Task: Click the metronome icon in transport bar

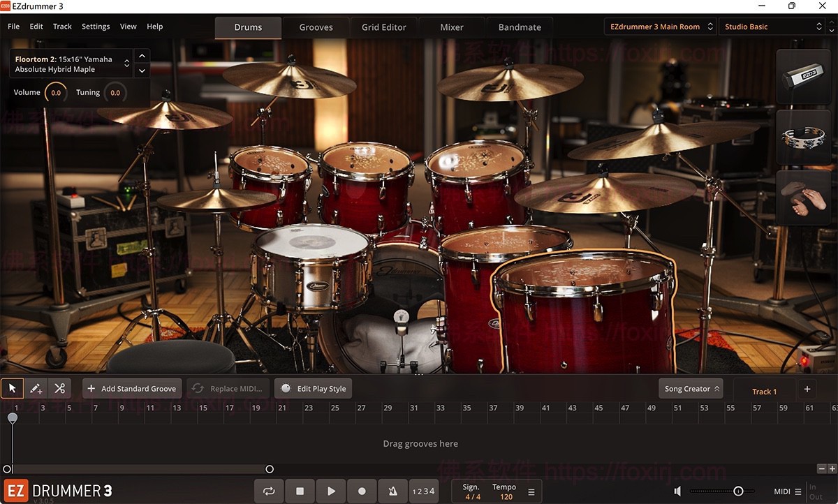Action: click(x=392, y=491)
